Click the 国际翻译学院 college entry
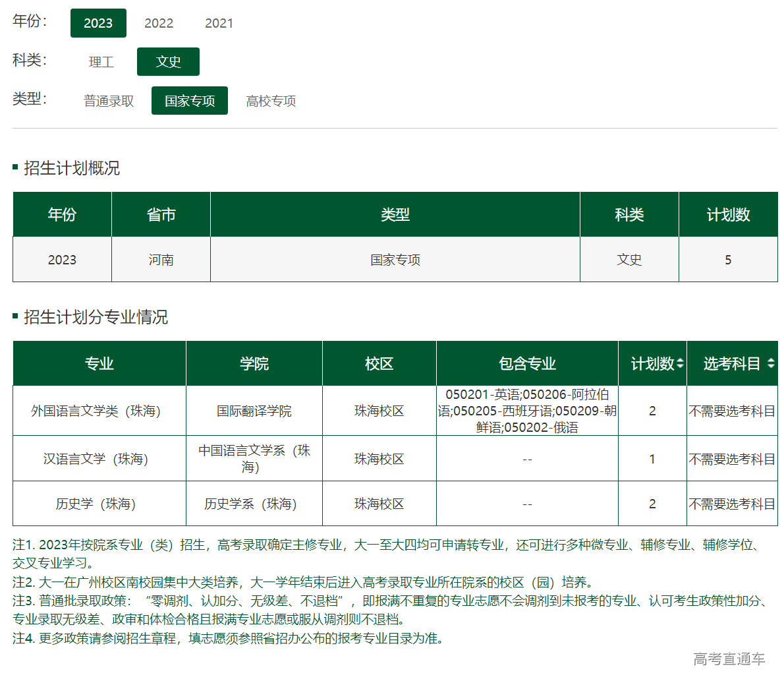Viewport: 784px width, 685px height. [x=254, y=410]
